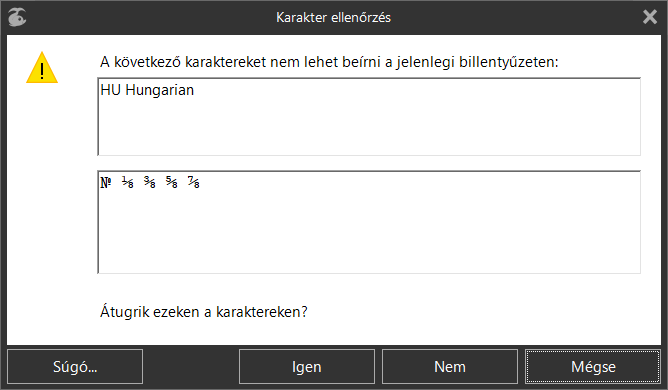Viewport: 668px width, 390px height.
Task: Select the HU Hungarian keyboard layout entry
Action: (x=147, y=90)
